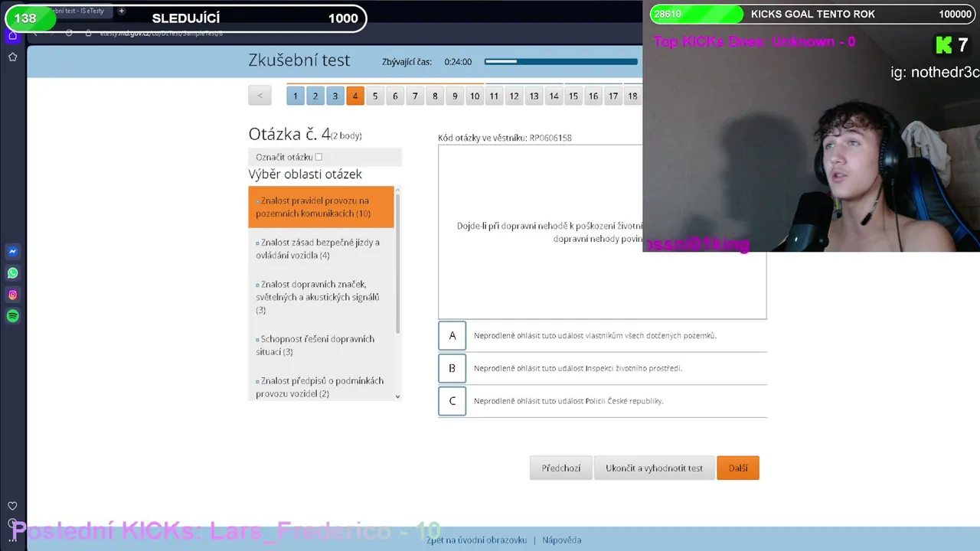Reload the page with the refresh icon
This screenshot has width=980, height=551.
[x=69, y=33]
